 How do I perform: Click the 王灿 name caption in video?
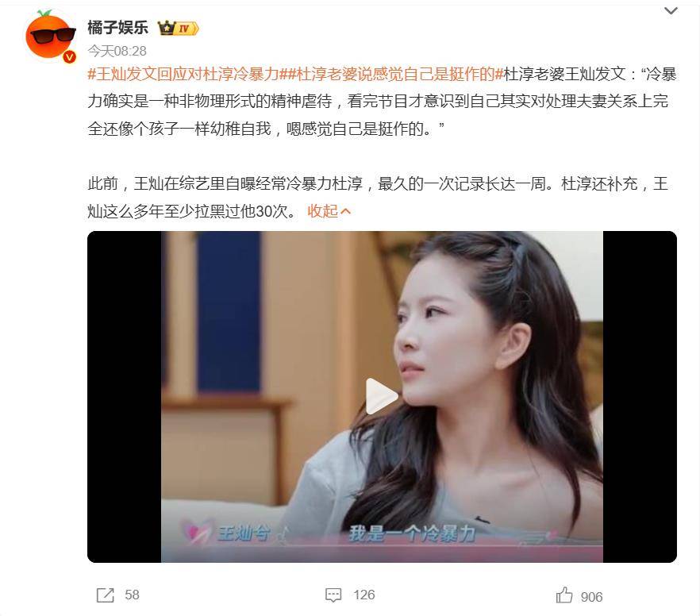(244, 533)
